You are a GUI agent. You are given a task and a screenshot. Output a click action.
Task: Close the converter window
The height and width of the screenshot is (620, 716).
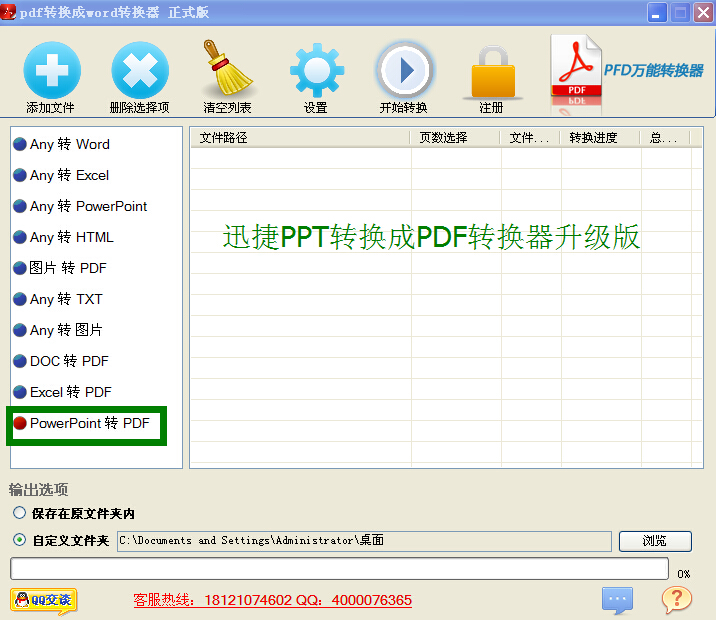tap(704, 13)
